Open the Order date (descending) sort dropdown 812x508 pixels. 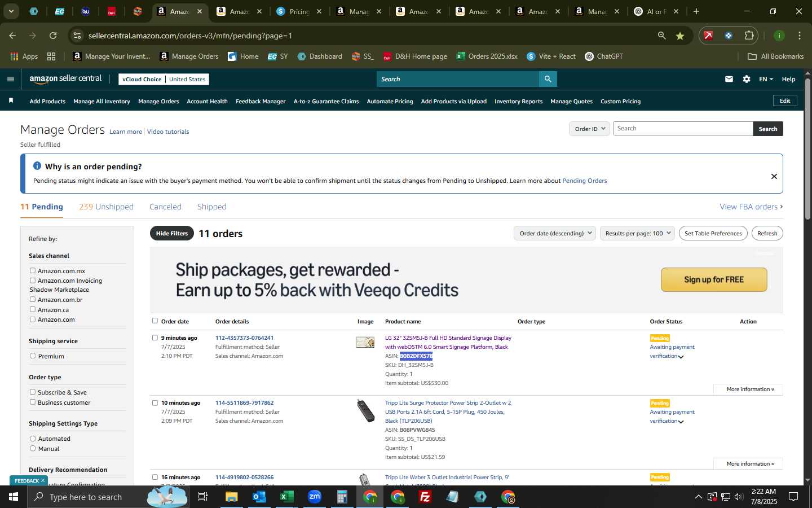pyautogui.click(x=555, y=233)
